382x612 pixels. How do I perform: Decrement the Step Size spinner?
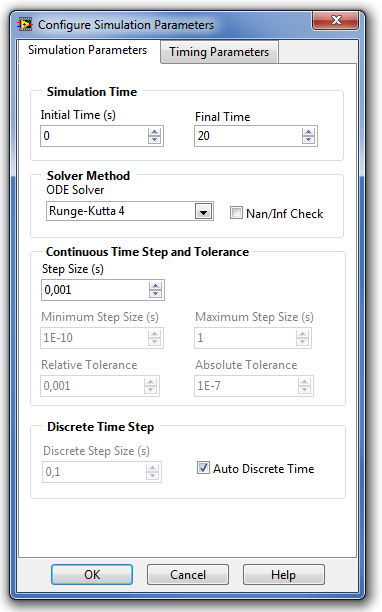pyautogui.click(x=155, y=294)
